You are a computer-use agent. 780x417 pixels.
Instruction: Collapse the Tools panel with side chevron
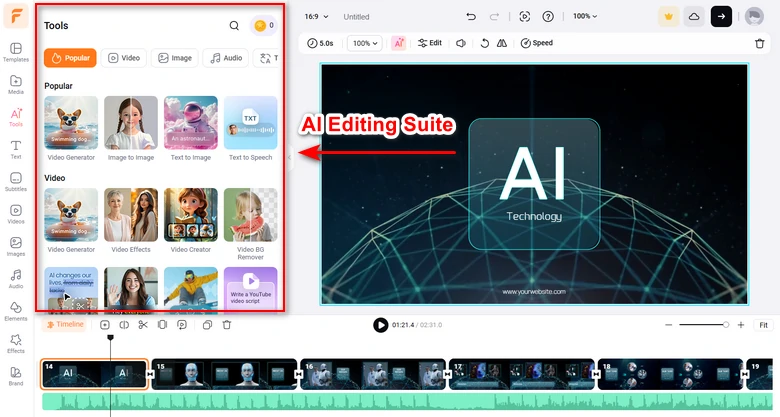(290, 157)
